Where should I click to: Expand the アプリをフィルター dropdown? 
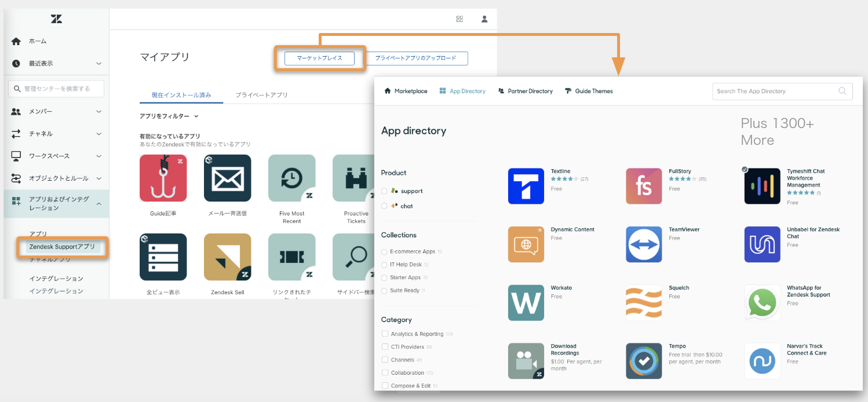[169, 116]
